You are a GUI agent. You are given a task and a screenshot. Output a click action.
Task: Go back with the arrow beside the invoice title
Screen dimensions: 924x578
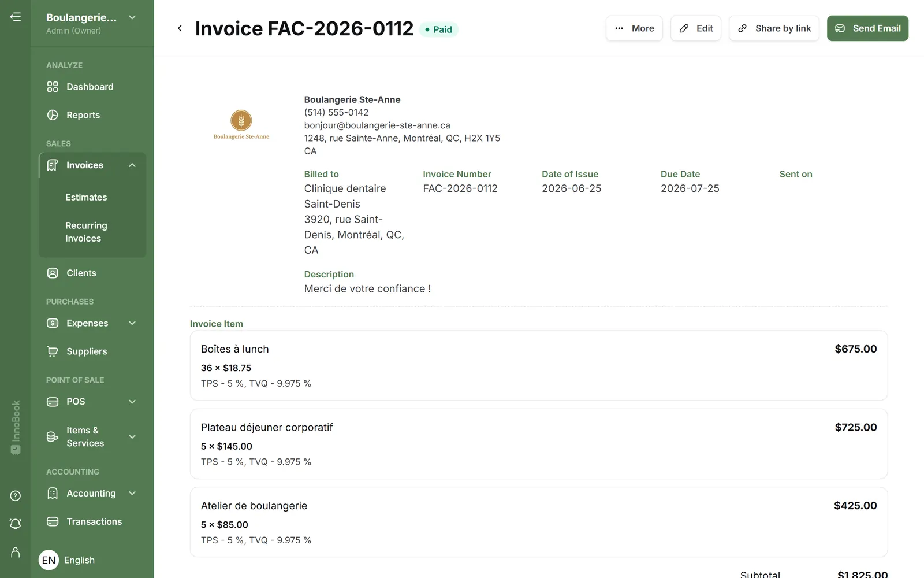pyautogui.click(x=180, y=28)
